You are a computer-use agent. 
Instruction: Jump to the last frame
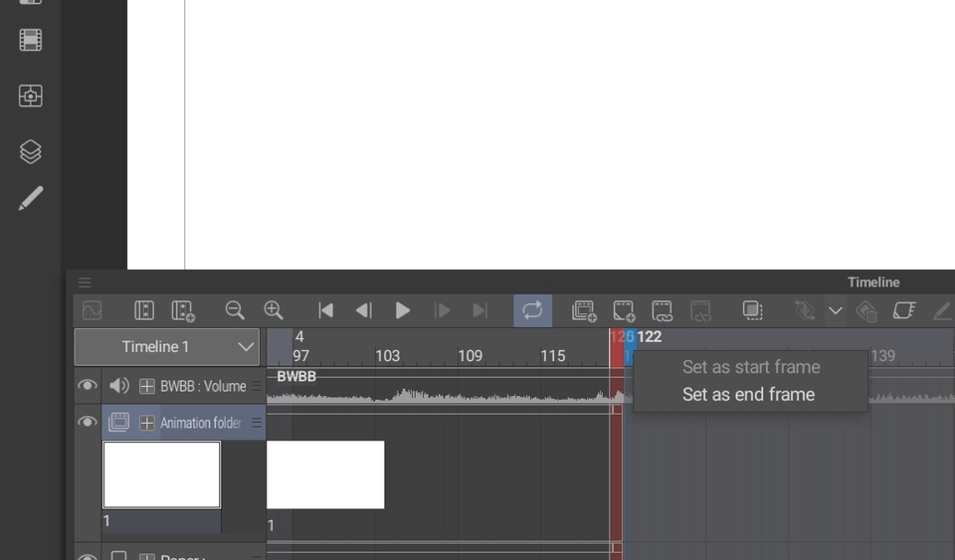pyautogui.click(x=479, y=310)
